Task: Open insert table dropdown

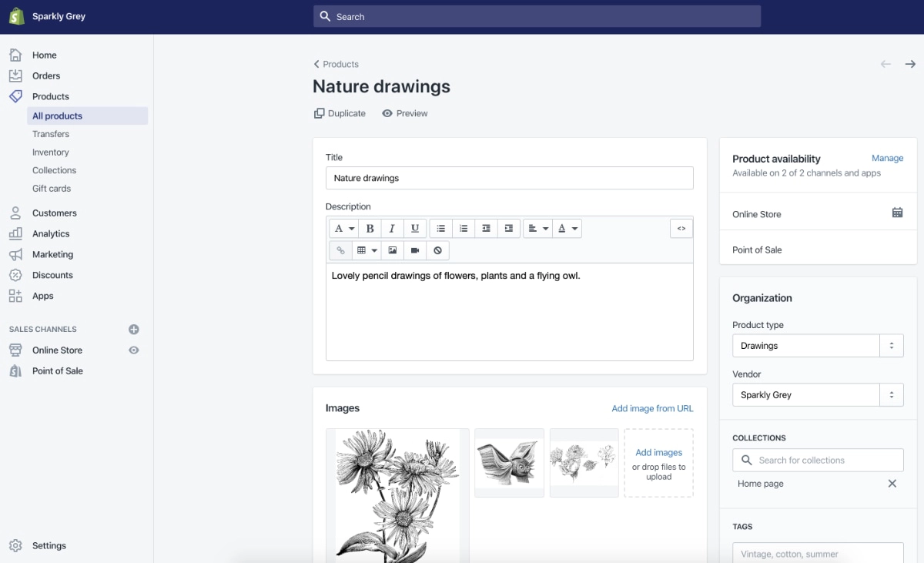Action: pos(367,250)
